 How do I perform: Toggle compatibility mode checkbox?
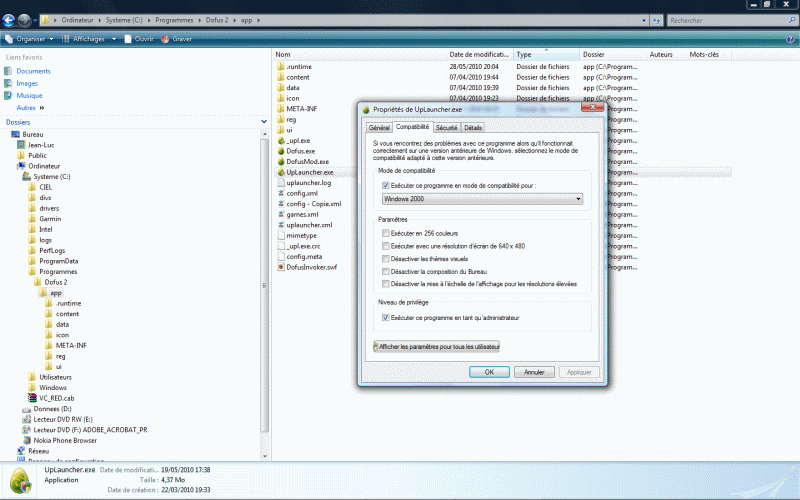(386, 186)
